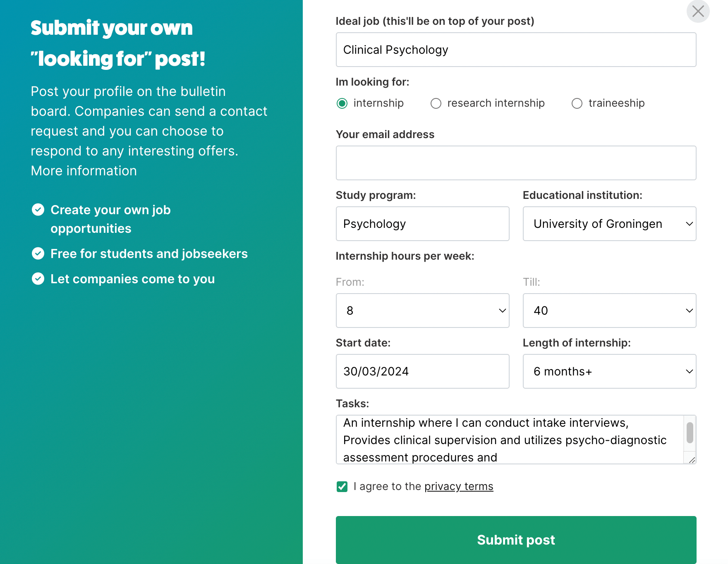The width and height of the screenshot is (728, 564).
Task: Click checkmark icon beside Free for students
Action: click(38, 253)
